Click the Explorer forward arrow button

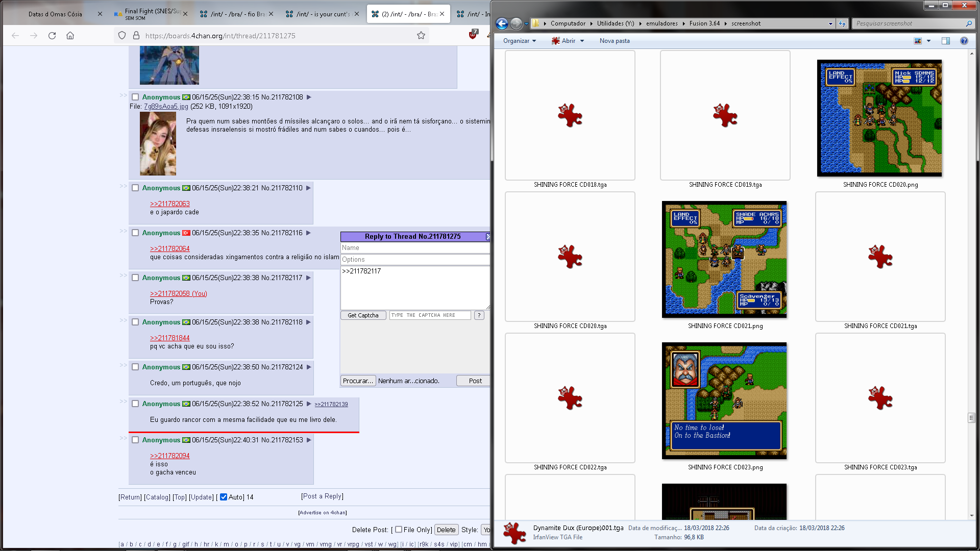[516, 23]
